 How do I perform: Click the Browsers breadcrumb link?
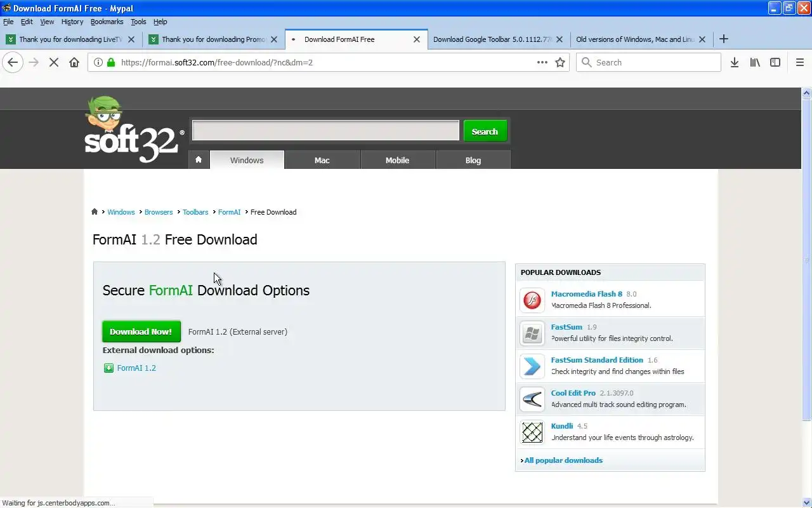pos(159,212)
